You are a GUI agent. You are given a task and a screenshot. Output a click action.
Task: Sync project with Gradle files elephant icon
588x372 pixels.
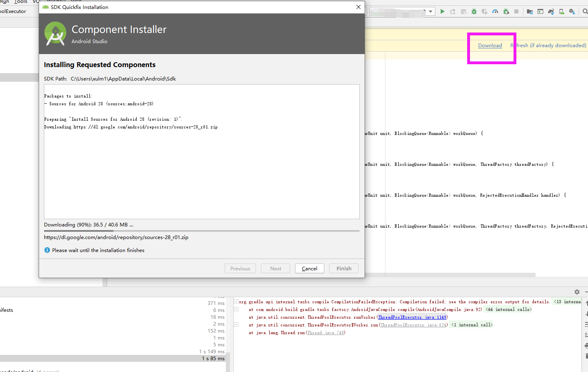click(551, 11)
